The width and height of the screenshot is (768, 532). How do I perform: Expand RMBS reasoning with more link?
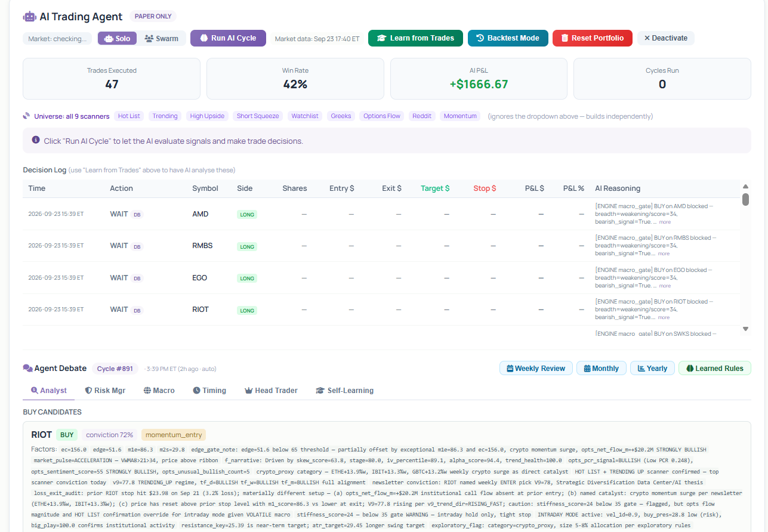pos(664,253)
